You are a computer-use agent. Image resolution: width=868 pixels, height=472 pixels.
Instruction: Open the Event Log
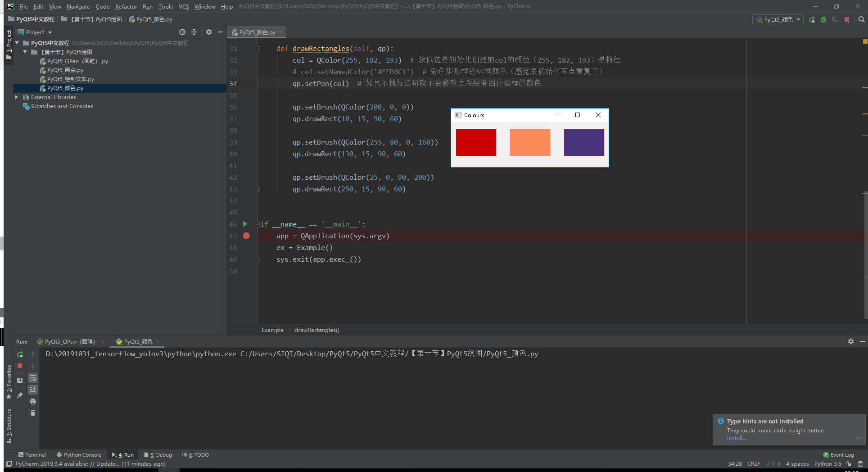click(x=841, y=454)
